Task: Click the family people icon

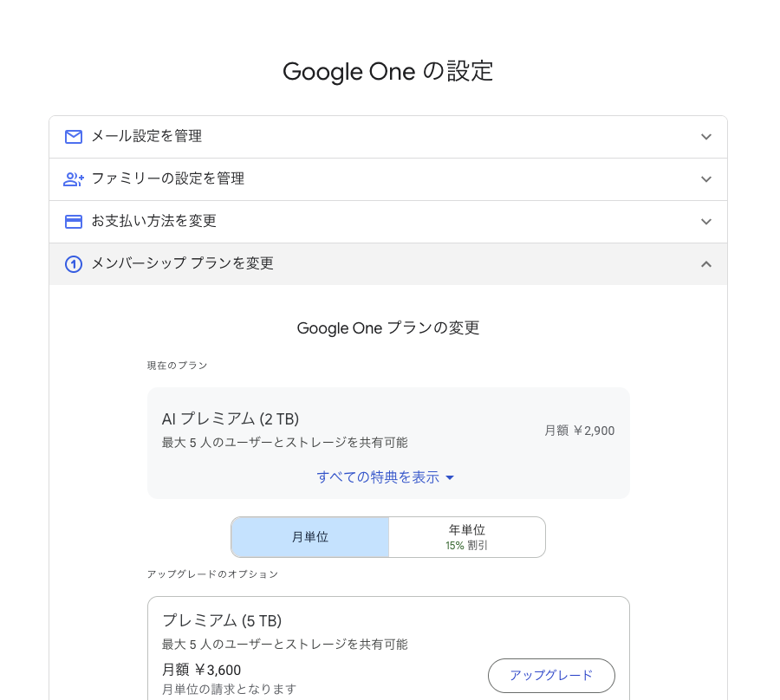Action: coord(74,179)
